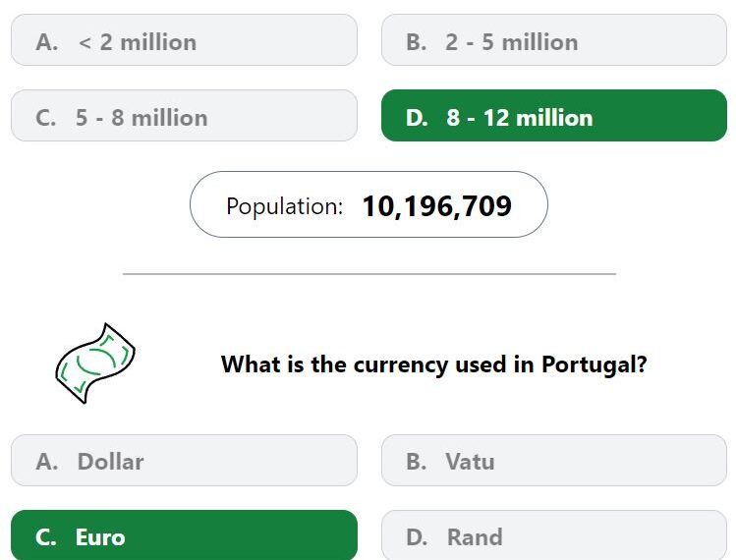Click letter "D." beside Rand
Image resolution: width=736 pixels, height=560 pixels.
point(417,537)
